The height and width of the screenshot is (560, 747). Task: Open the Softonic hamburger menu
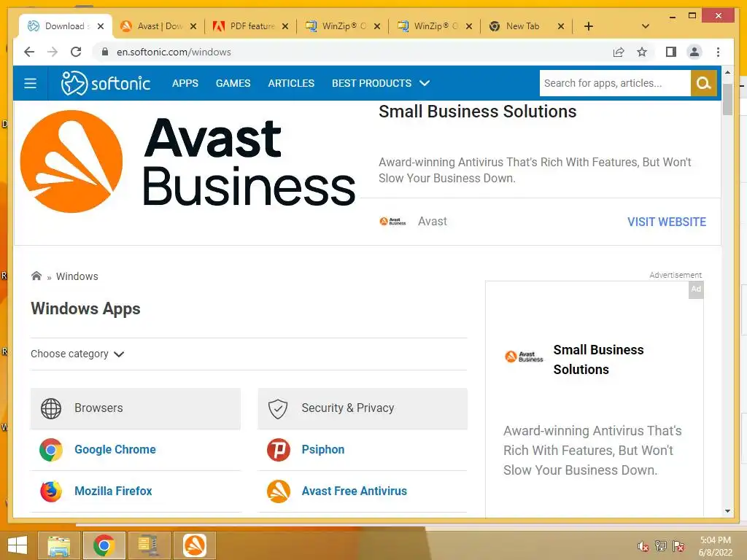(31, 83)
